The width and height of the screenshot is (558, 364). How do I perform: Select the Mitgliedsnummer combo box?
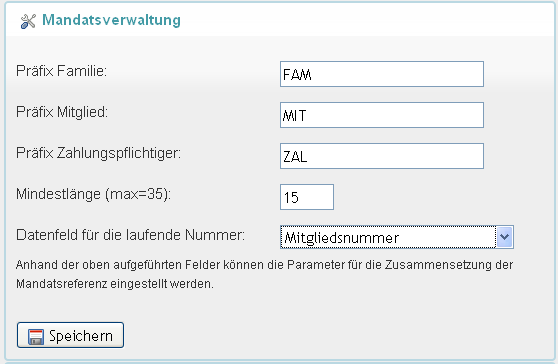click(x=396, y=237)
